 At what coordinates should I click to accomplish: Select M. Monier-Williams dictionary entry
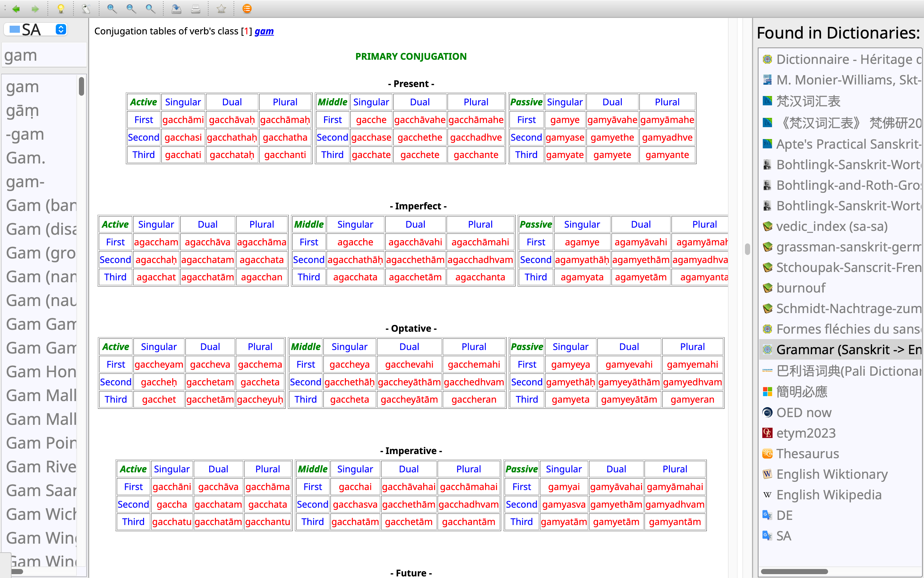coord(840,80)
